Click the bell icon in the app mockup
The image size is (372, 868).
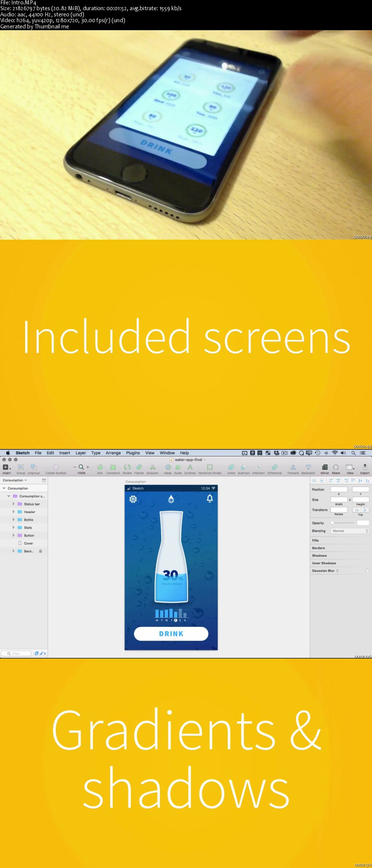tap(210, 499)
